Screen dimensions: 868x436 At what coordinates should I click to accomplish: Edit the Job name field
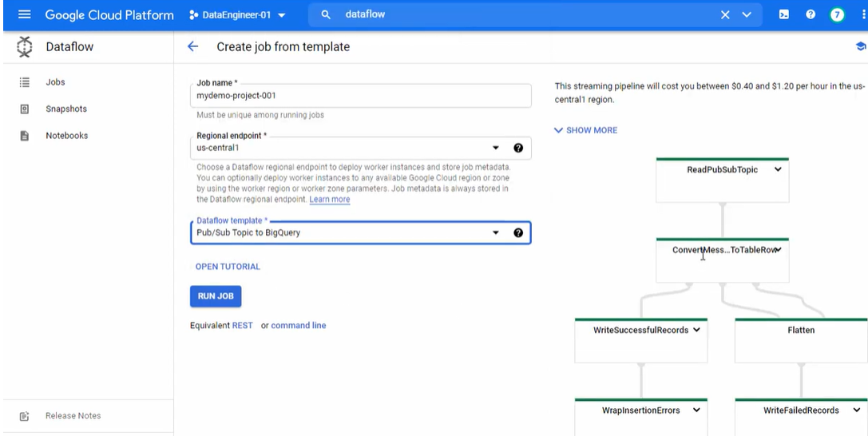point(360,95)
